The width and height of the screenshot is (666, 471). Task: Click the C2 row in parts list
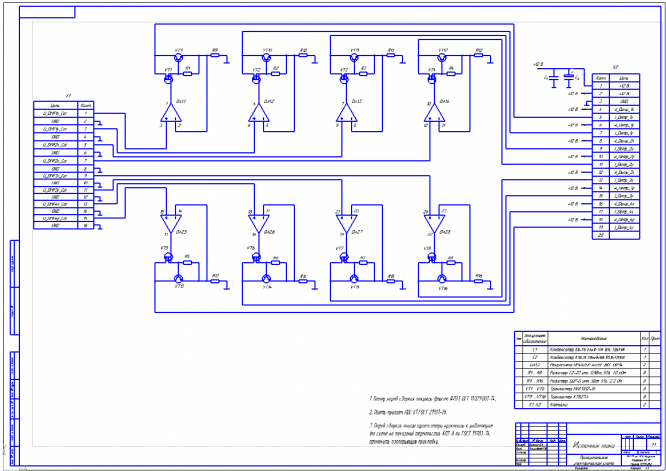click(x=587, y=357)
